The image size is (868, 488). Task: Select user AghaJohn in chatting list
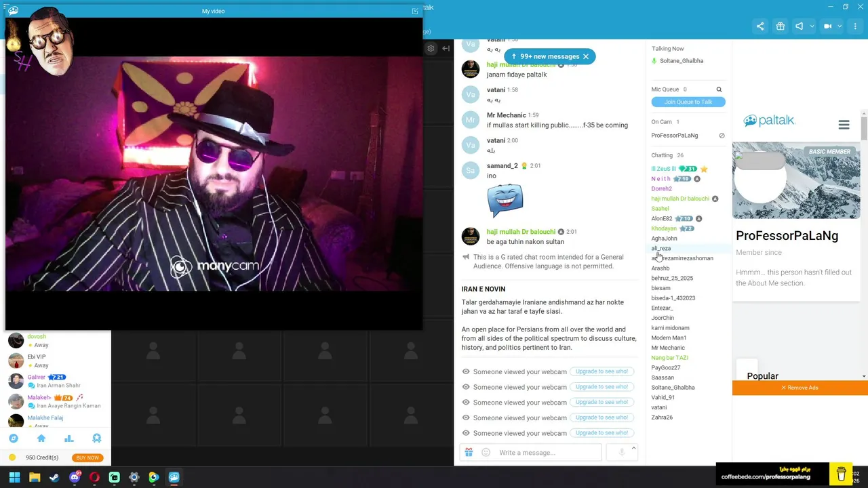(x=664, y=239)
